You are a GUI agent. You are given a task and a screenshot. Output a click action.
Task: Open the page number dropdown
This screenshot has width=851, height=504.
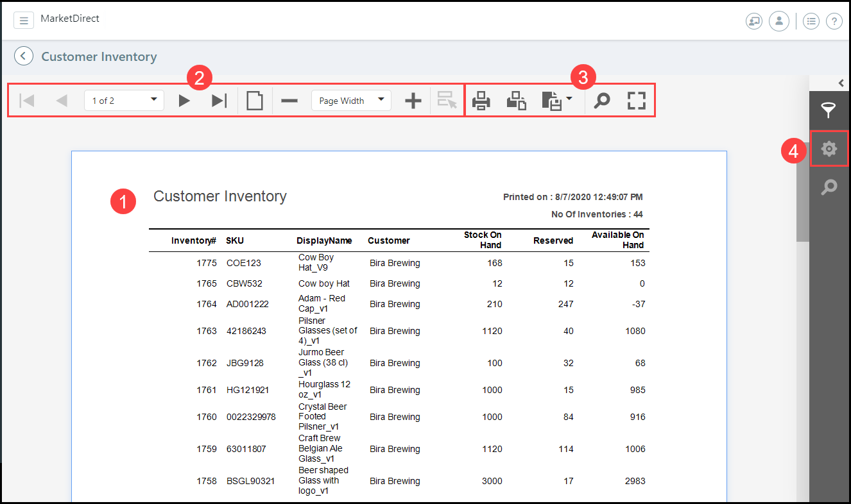coord(153,100)
